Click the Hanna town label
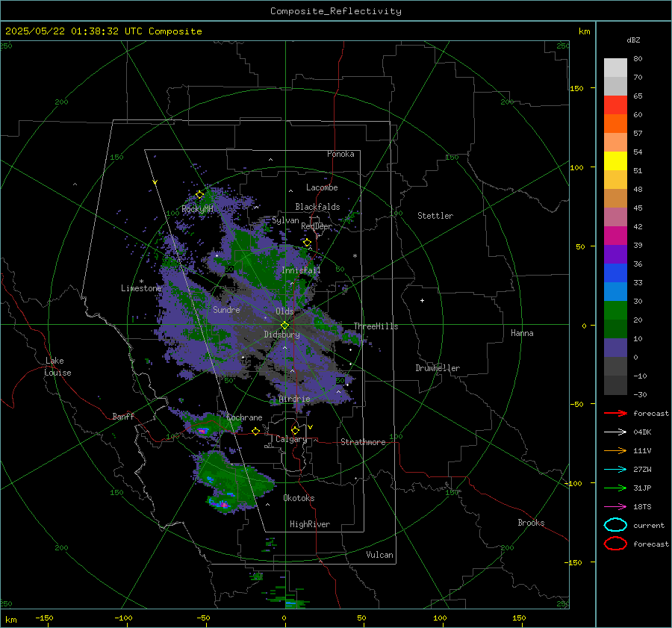 522,333
